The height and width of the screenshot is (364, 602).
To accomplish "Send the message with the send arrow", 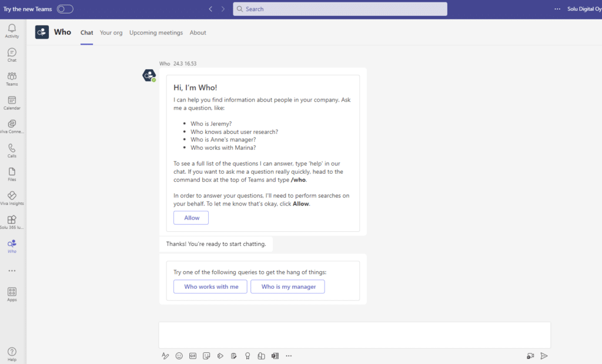I will click(544, 356).
